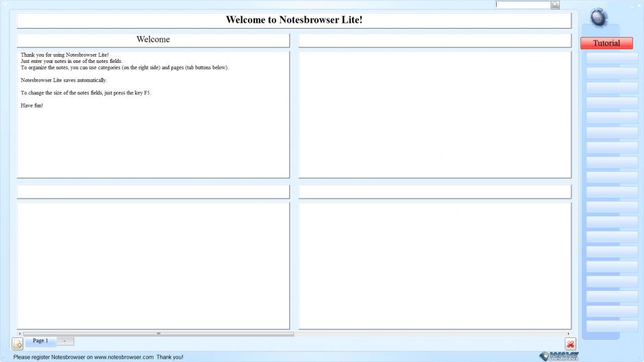Viewport: 644px width, 362px height.
Task: Click the scrollbar left arrow
Action: coord(20,334)
